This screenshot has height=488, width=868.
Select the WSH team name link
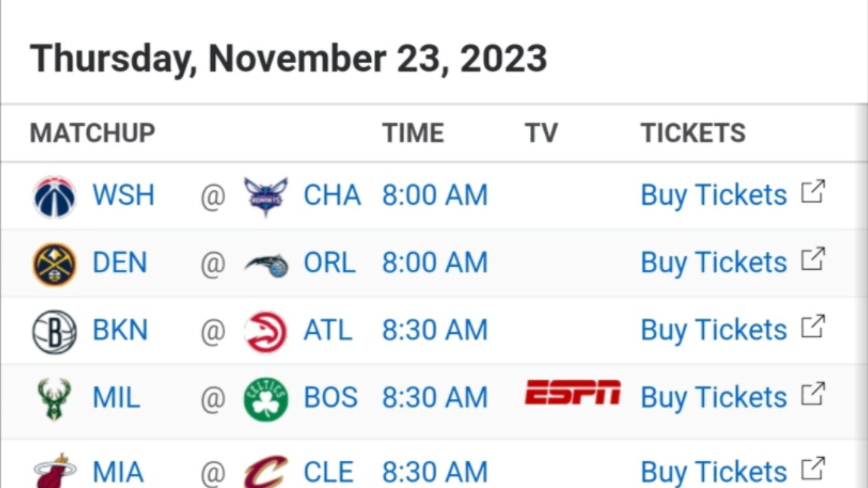point(123,195)
